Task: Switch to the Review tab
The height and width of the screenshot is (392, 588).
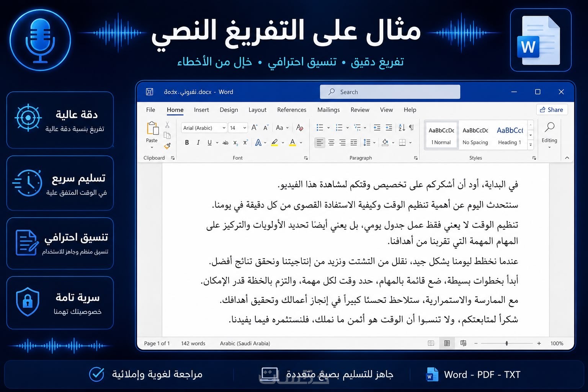Action: (x=360, y=110)
